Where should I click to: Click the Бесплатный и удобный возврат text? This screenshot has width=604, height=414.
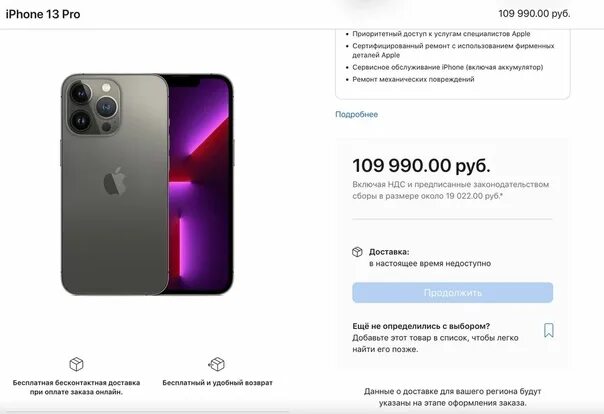click(217, 383)
